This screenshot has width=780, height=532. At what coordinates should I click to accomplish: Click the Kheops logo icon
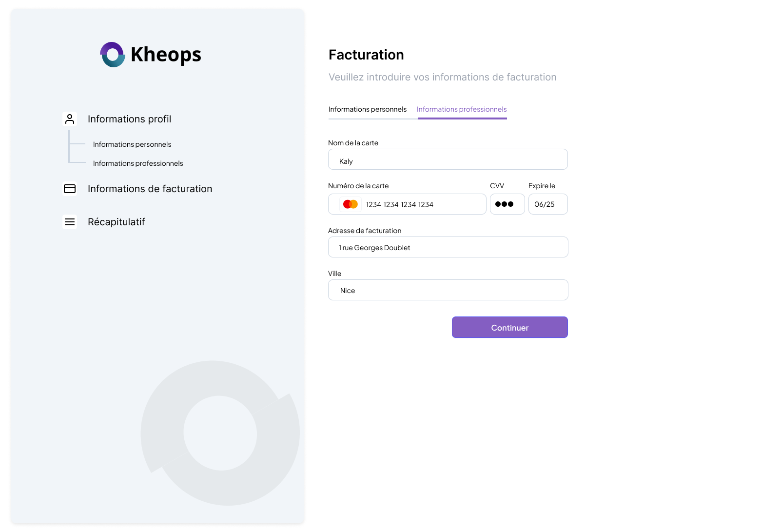point(113,55)
